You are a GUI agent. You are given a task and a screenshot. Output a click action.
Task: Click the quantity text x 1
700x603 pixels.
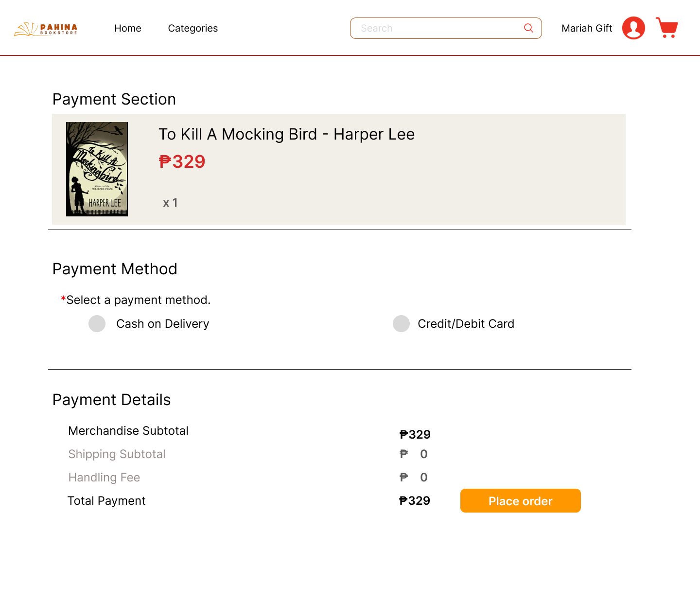click(x=171, y=203)
